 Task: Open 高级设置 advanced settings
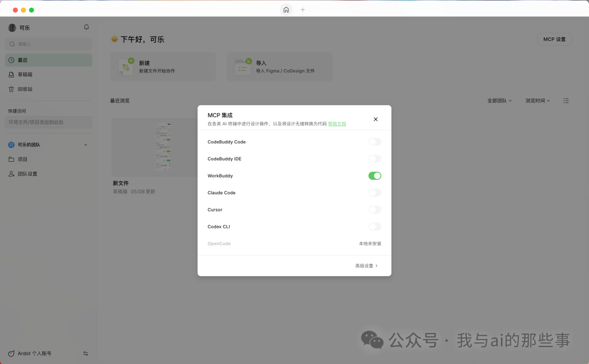pos(366,266)
